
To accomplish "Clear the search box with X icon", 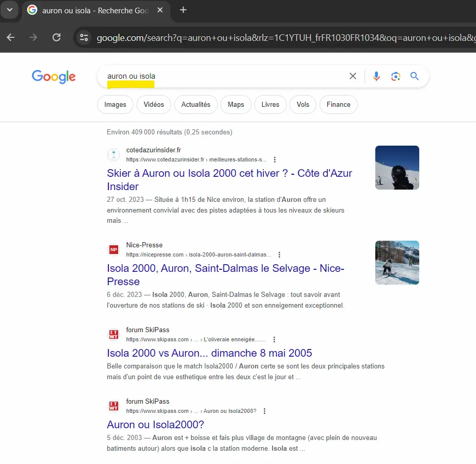I will 353,76.
